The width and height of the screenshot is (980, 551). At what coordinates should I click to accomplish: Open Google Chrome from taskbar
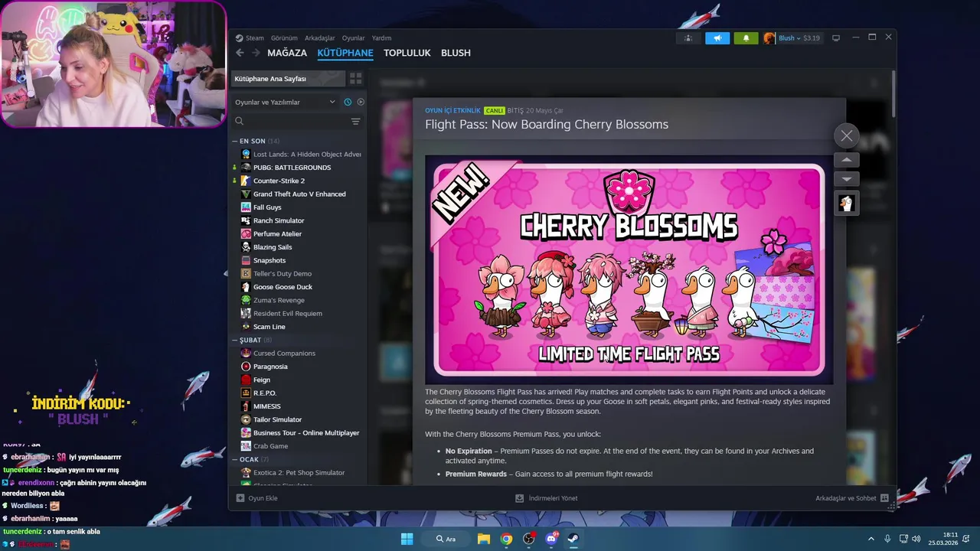[x=506, y=539]
